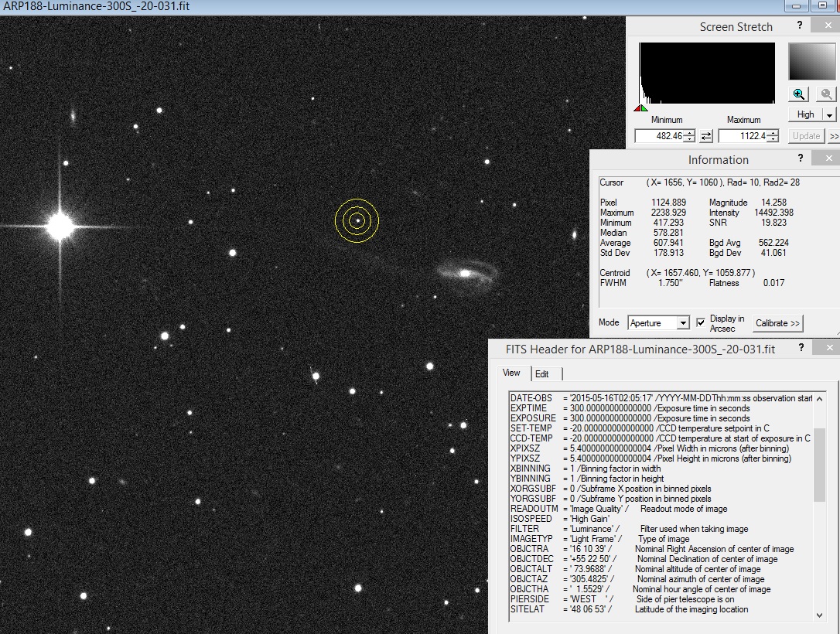The height and width of the screenshot is (634, 840).
Task: Open the stretch preset dropdown arrow
Action: pyautogui.click(x=829, y=114)
